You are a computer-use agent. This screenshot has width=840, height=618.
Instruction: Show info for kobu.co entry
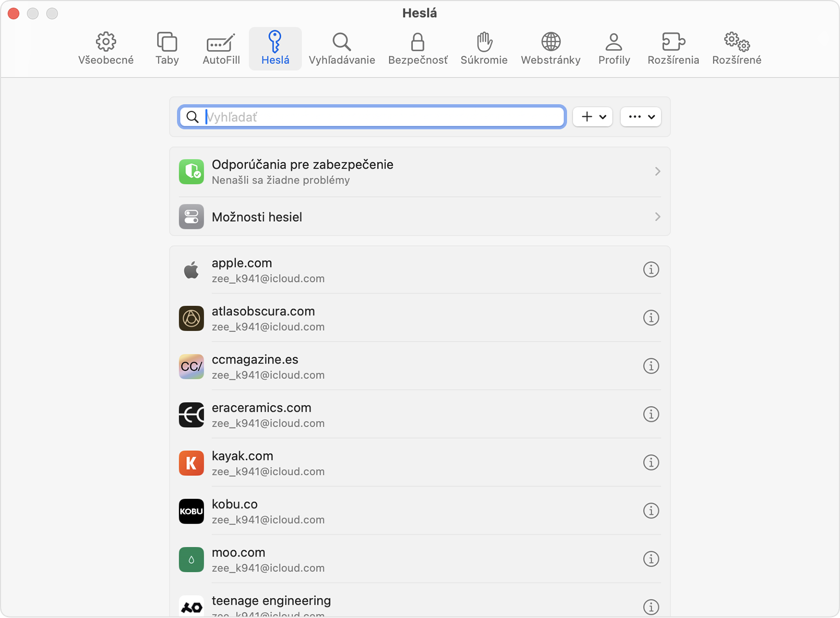tap(651, 510)
